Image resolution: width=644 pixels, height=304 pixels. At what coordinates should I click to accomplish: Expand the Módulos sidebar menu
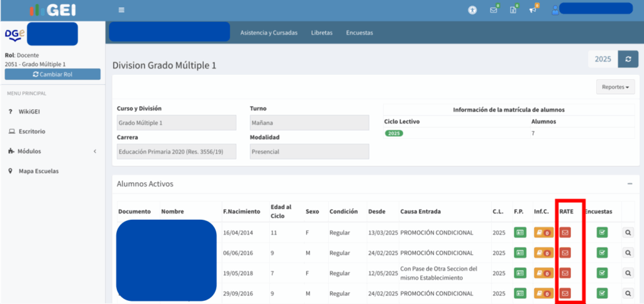coord(53,151)
